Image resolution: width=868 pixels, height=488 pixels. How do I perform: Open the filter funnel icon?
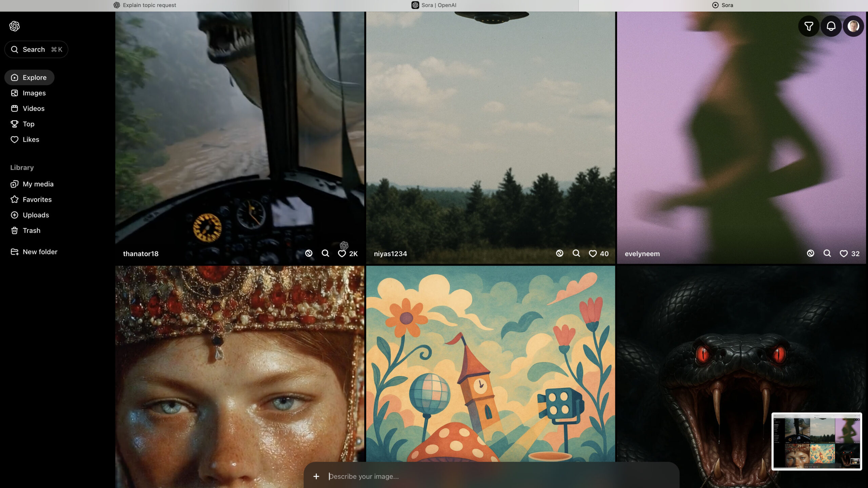click(x=809, y=26)
